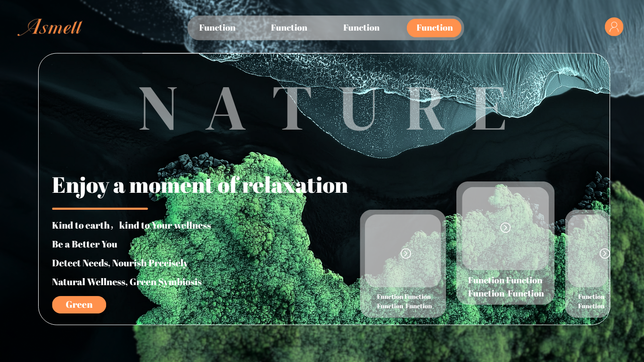Click the arrow icon on the left card

click(405, 254)
